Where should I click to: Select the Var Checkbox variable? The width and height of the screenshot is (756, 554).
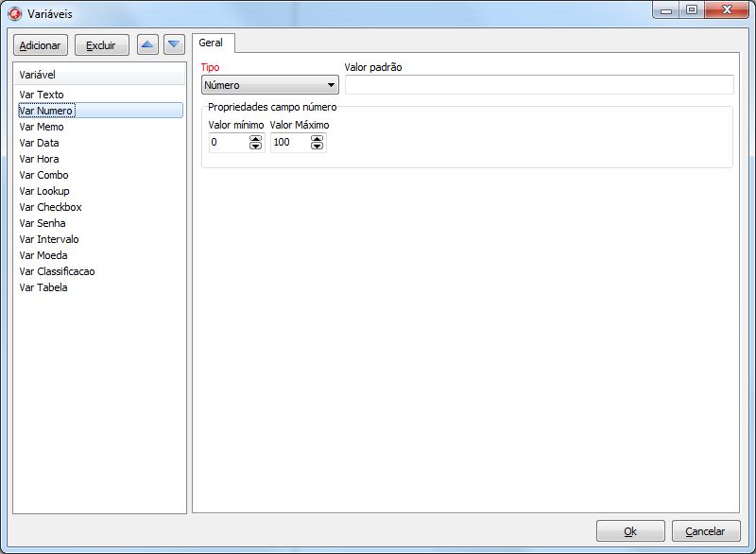click(x=50, y=207)
